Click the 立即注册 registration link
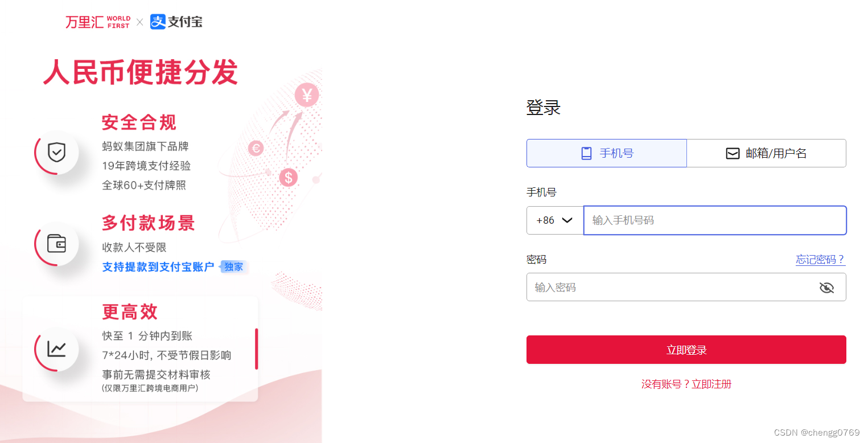Image resolution: width=868 pixels, height=443 pixels. coord(710,384)
